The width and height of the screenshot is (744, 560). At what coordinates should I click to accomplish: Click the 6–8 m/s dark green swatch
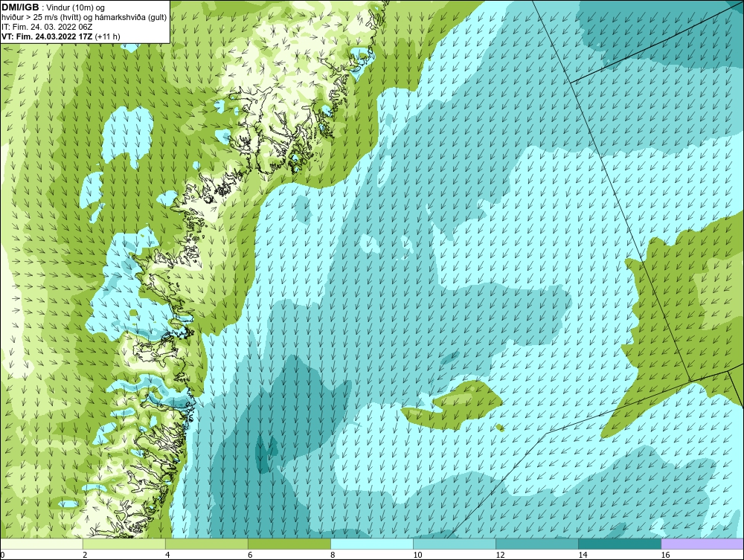coord(289,544)
